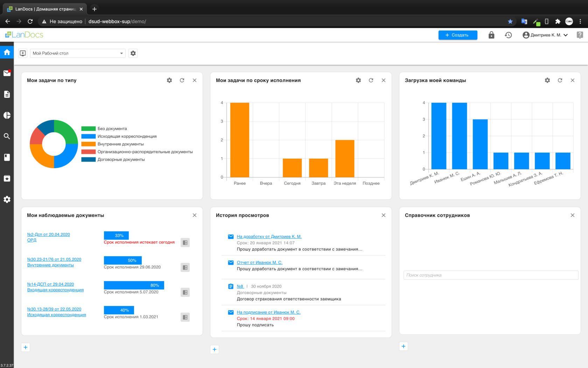Click the 50% progress bar
This screenshot has width=588, height=368.
(123, 260)
